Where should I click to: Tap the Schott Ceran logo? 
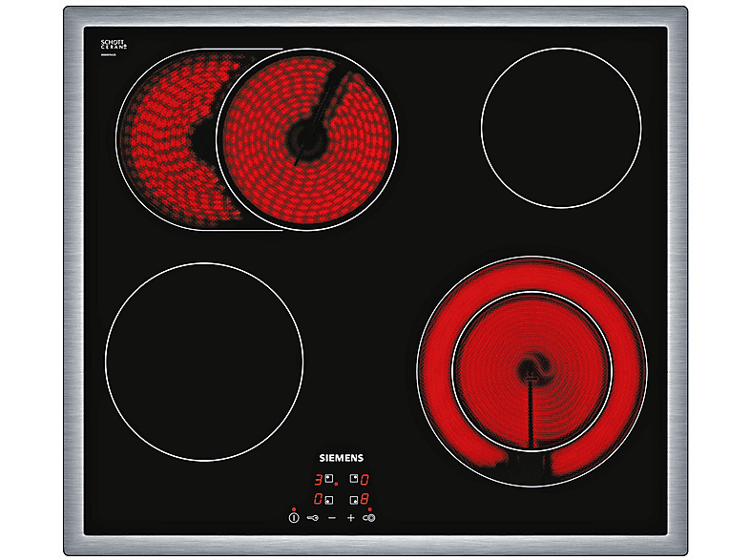point(114,46)
